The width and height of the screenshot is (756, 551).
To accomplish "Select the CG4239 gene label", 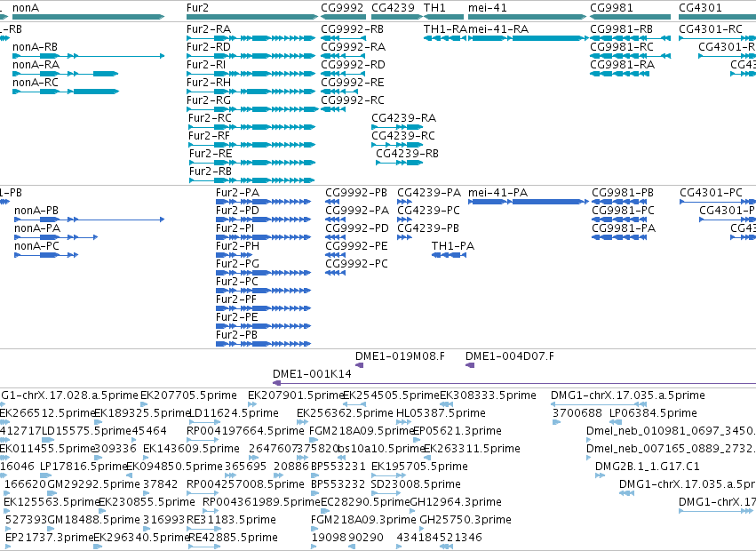I will click(x=393, y=8).
